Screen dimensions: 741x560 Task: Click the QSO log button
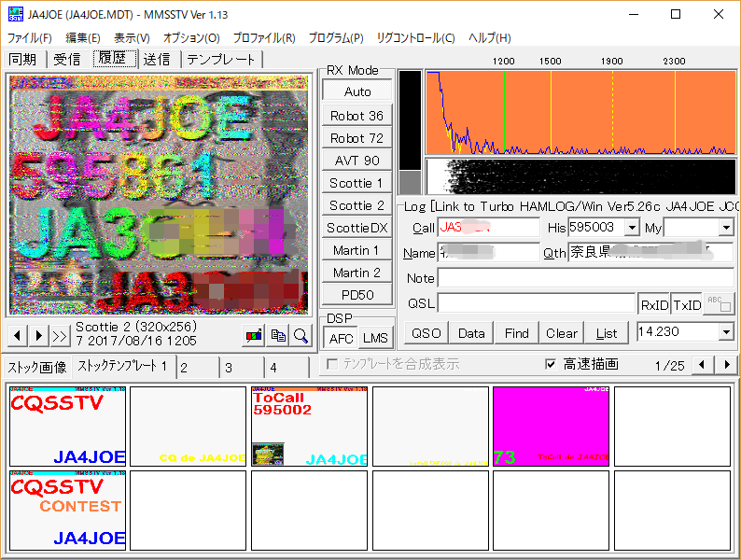tap(426, 333)
